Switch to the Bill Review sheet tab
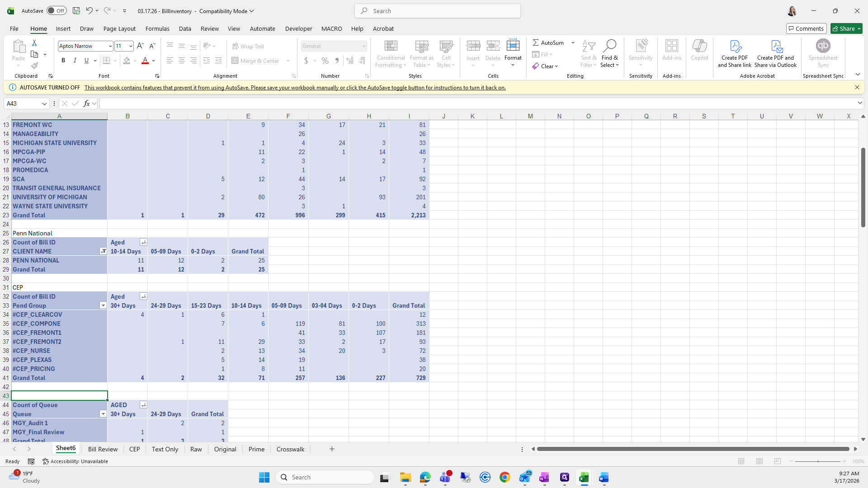This screenshot has width=868, height=488. point(103,449)
